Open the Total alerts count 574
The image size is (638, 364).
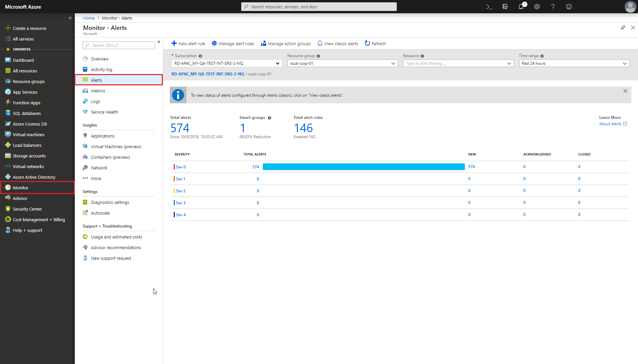[180, 128]
